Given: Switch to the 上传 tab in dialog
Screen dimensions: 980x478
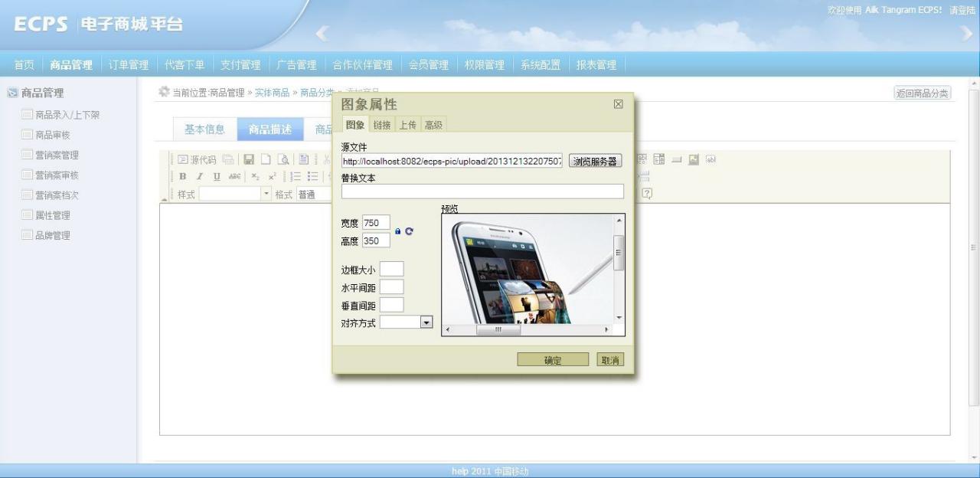Looking at the screenshot, I should coord(407,125).
